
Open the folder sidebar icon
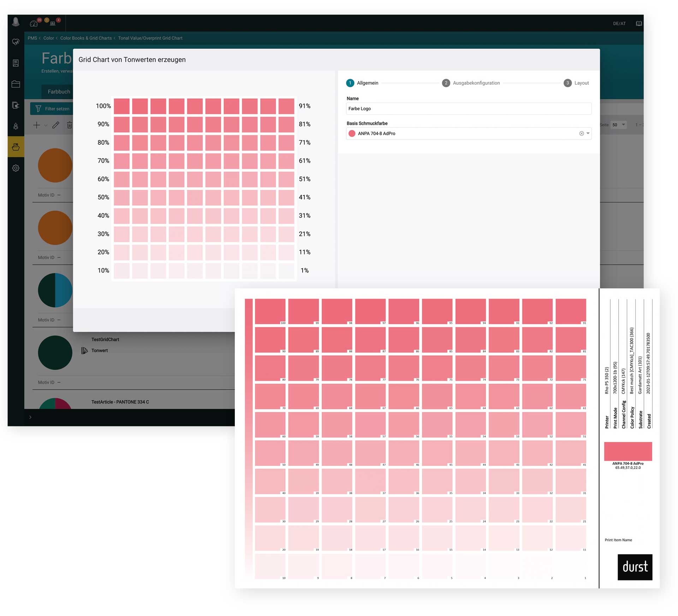click(x=16, y=84)
